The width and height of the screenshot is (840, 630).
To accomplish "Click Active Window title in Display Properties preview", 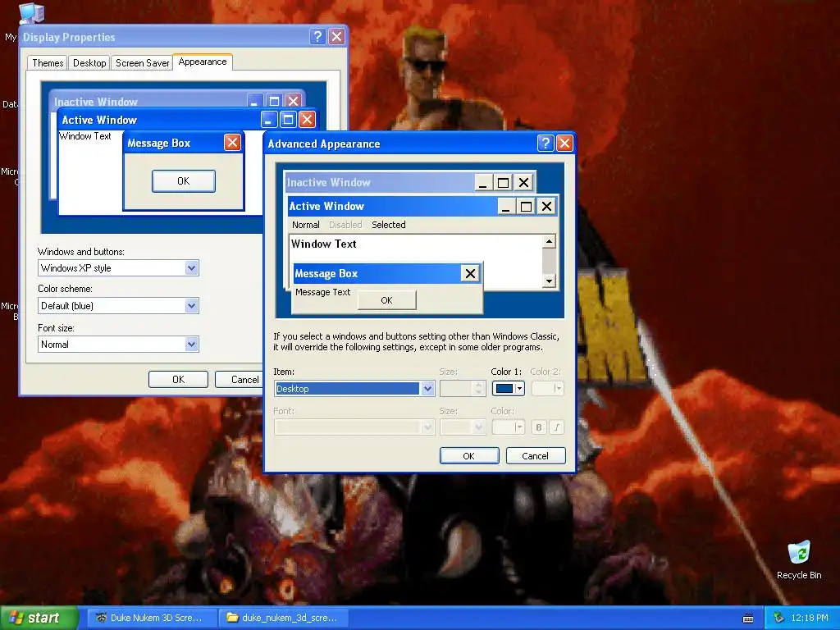I will (99, 120).
